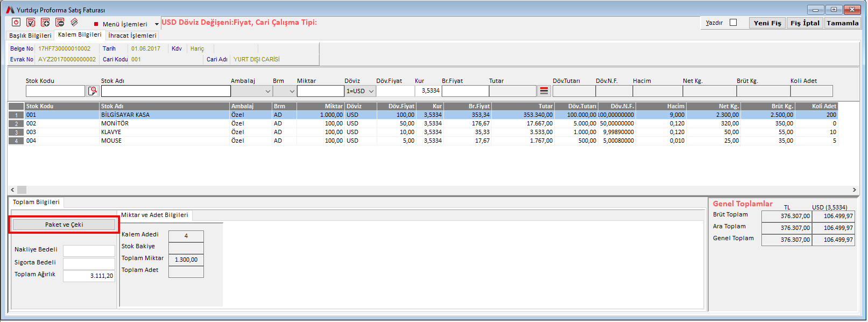Click the Miktar entry field

pyautogui.click(x=320, y=91)
